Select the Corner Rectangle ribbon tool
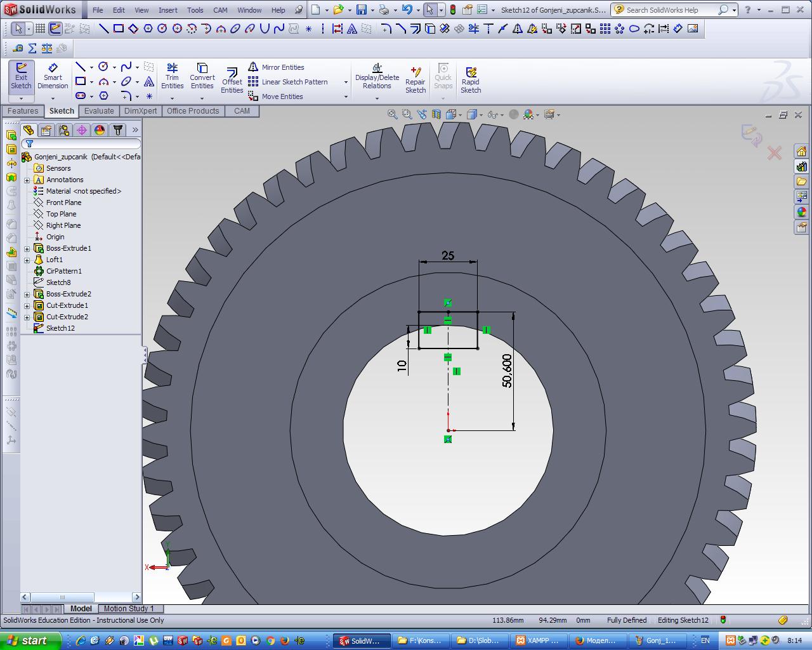The image size is (812, 650). (x=81, y=81)
